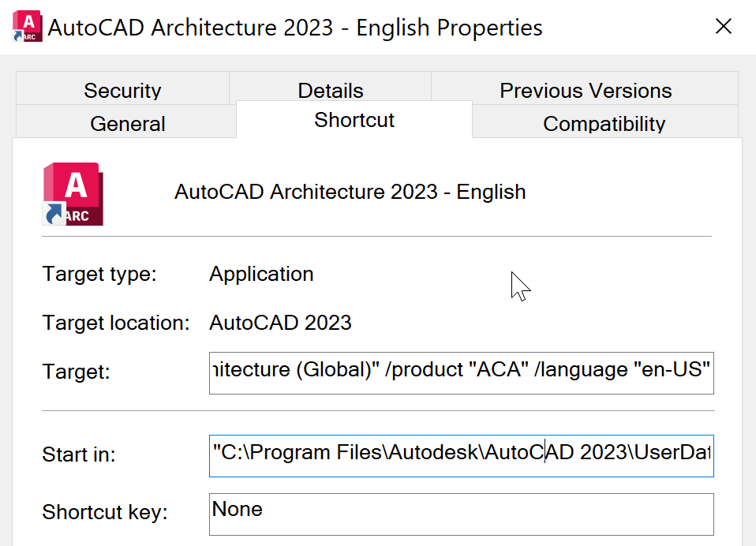The image size is (756, 546).
Task: Click the Application target type text
Action: [261, 274]
